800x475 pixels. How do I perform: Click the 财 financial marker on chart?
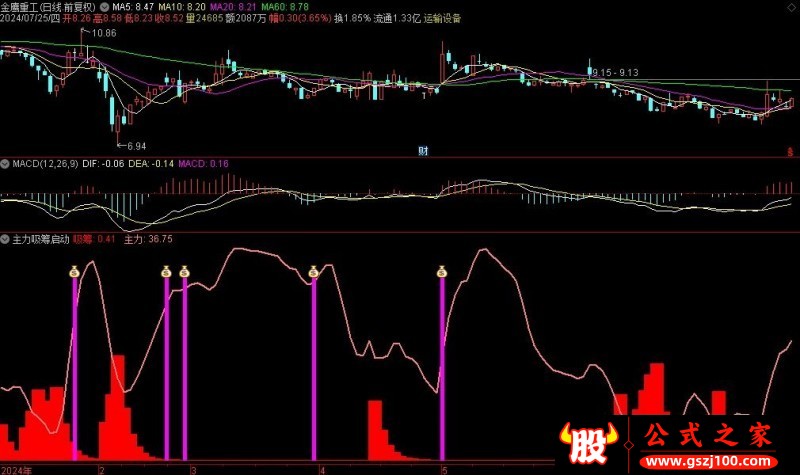click(x=423, y=151)
